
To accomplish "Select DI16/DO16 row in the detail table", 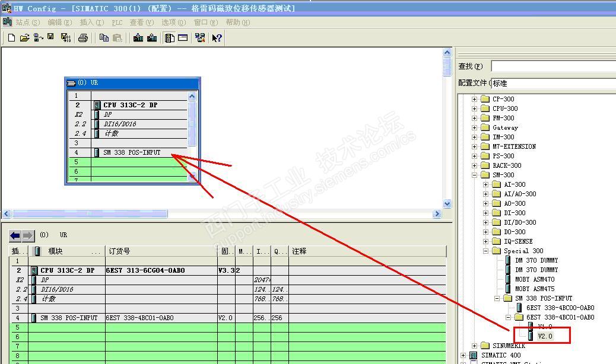I will click(228, 289).
